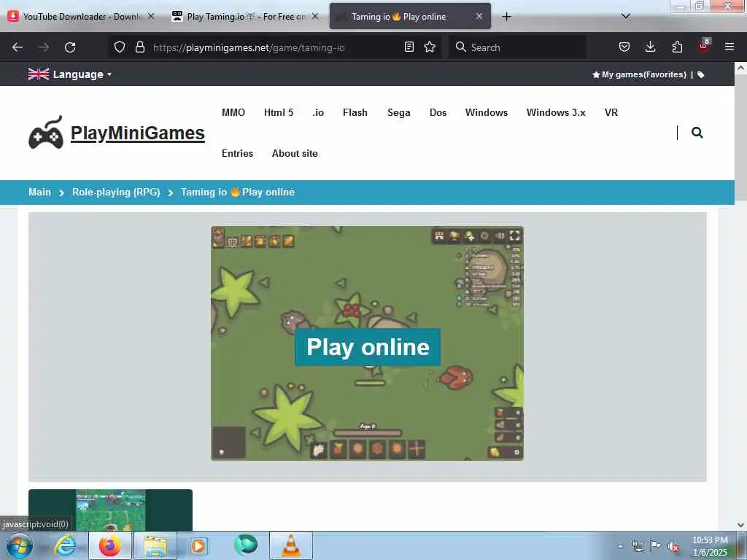This screenshot has width=747, height=560.
Task: Open My games (Favorites) link
Action: [x=639, y=74]
